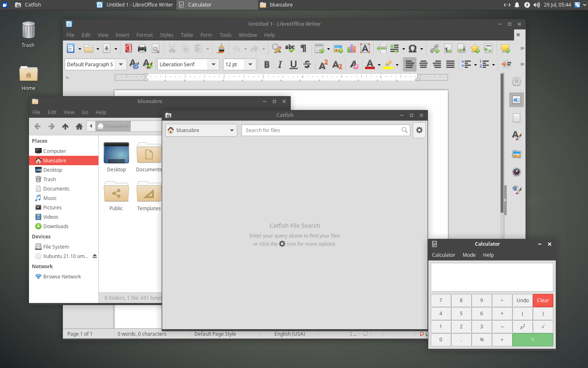This screenshot has width=588, height=368.
Task: Open the Table menu in LibreOffice Writer
Action: [187, 35]
